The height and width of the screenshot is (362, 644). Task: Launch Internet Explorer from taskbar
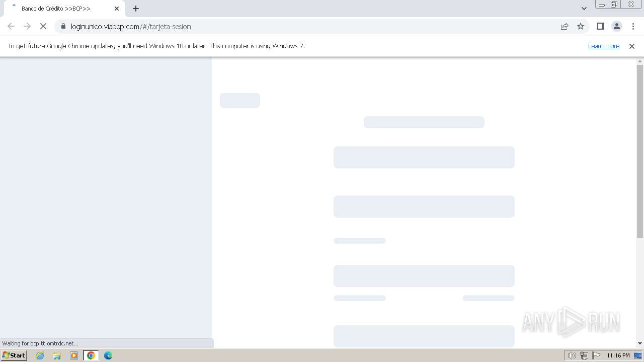[x=40, y=355]
